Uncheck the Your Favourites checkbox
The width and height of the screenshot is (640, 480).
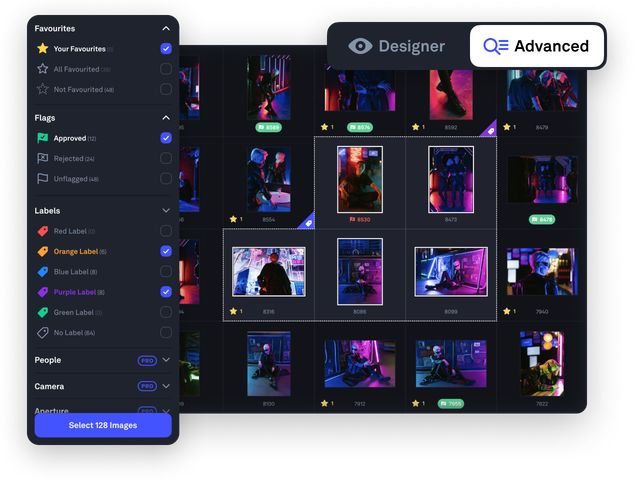pos(166,48)
